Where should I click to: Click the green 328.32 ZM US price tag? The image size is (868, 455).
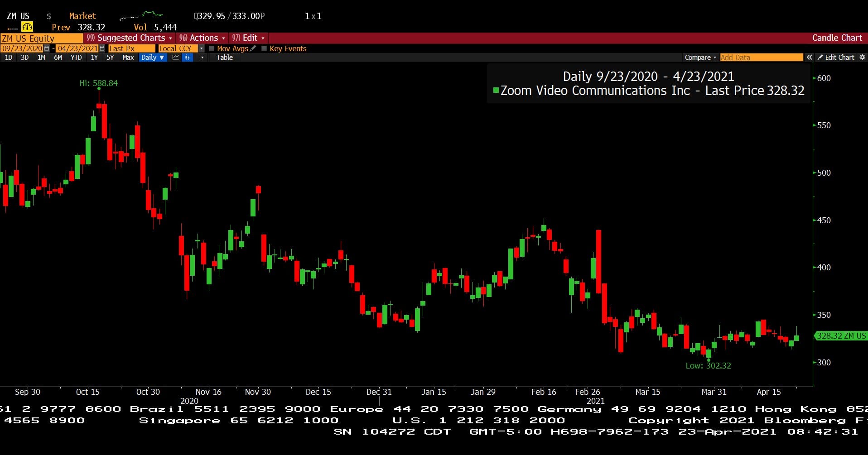[841, 336]
